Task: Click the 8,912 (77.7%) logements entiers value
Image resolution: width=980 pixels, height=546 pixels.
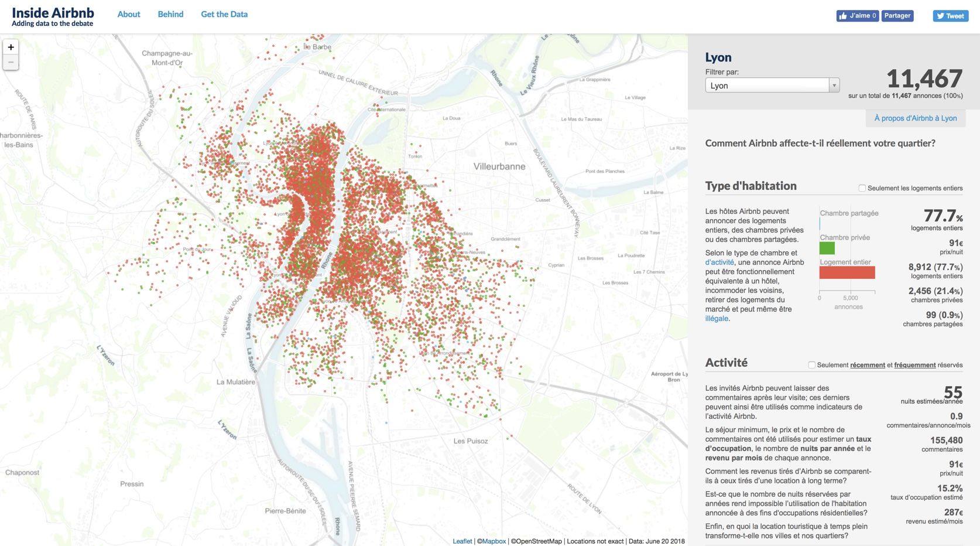Action: pos(936,267)
